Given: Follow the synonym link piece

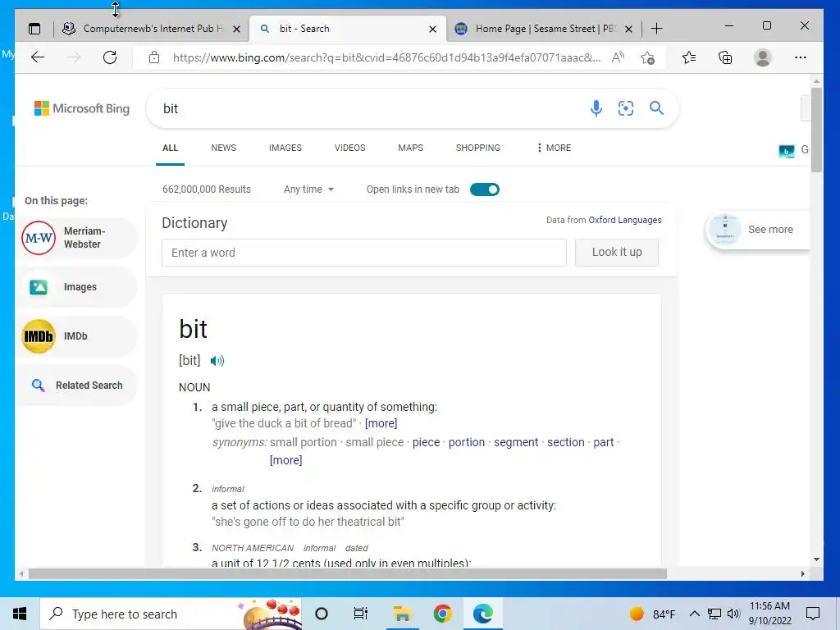Looking at the screenshot, I should click(x=426, y=442).
